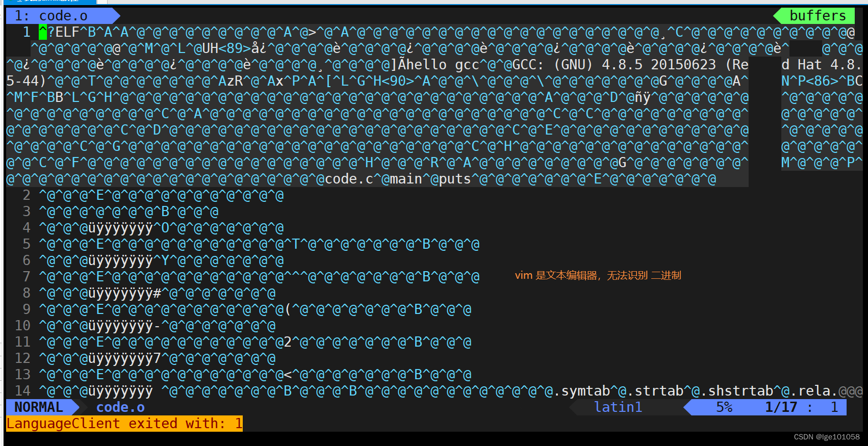Image resolution: width=868 pixels, height=446 pixels.
Task: Click orange annotation about vim text editor
Action: (x=598, y=275)
